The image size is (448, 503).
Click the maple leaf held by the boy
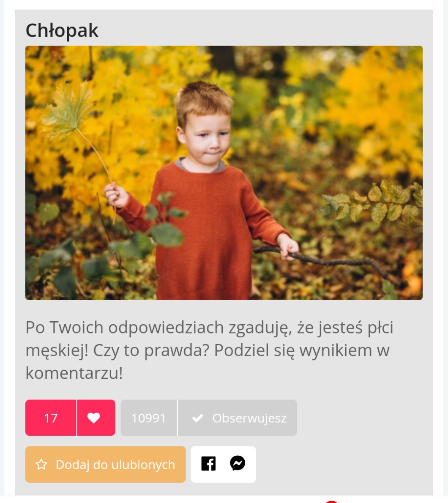pyautogui.click(x=69, y=111)
